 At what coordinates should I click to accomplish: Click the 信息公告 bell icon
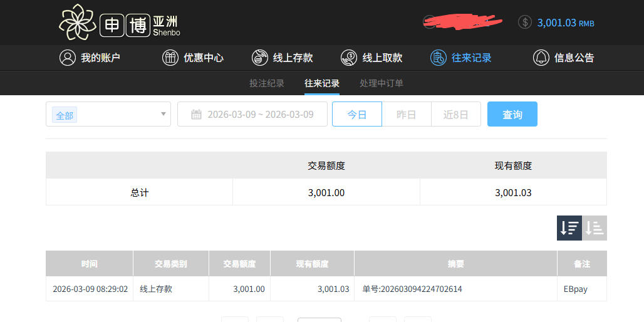point(541,58)
